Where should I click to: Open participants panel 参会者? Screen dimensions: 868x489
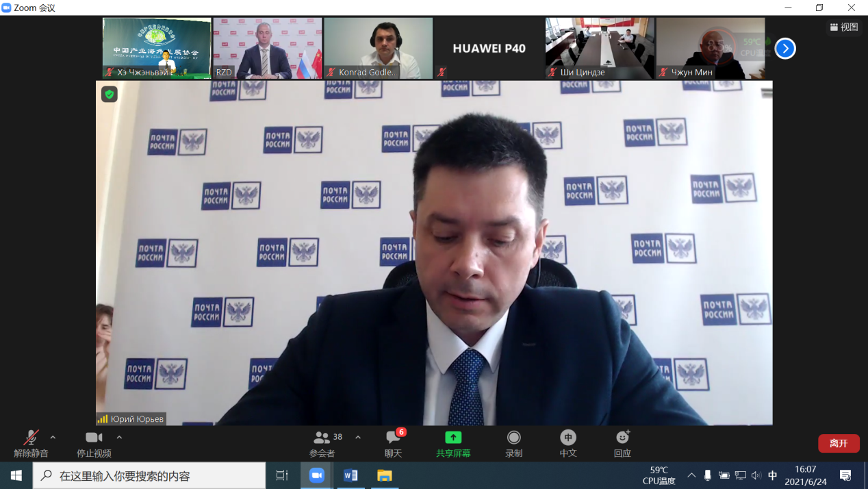tap(322, 444)
